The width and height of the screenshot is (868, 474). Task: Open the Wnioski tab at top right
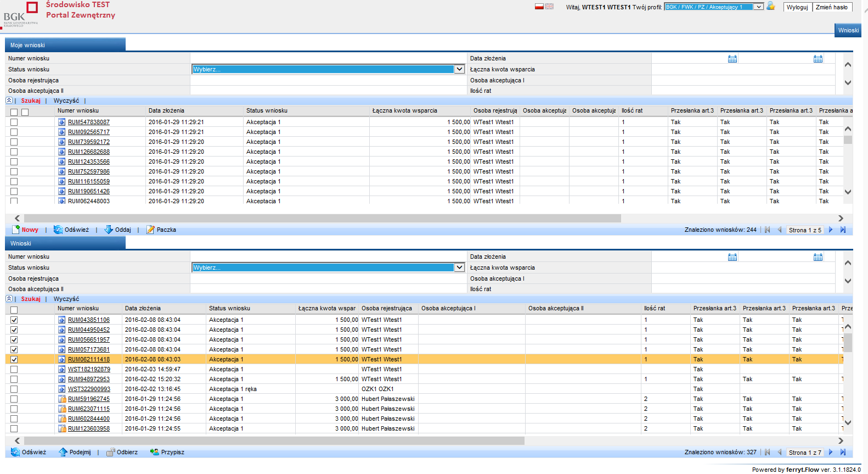point(848,30)
